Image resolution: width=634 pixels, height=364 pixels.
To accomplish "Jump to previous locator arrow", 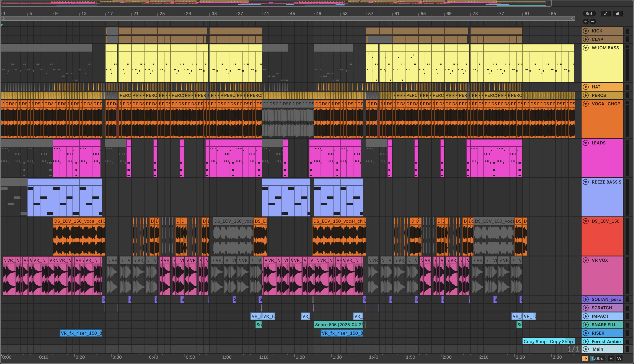I will [x=586, y=22].
